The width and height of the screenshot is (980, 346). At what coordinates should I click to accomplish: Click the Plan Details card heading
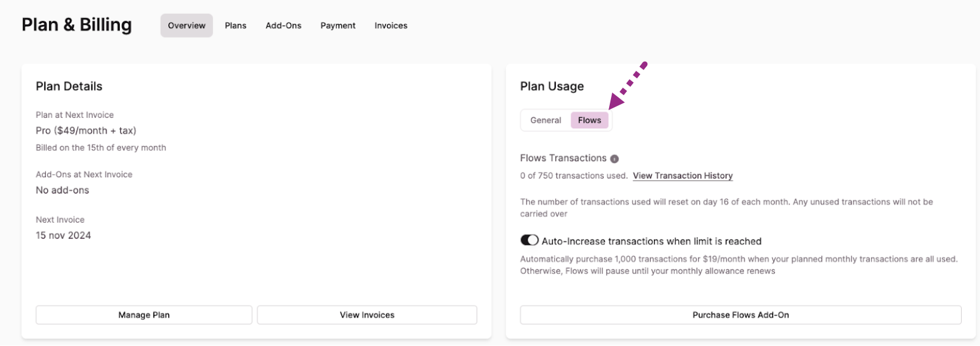[x=69, y=86]
